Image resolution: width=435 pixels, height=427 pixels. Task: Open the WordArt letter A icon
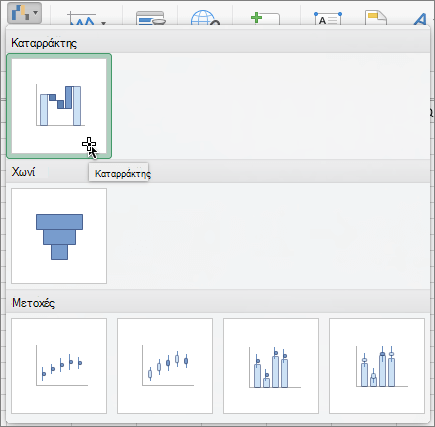coord(420,19)
